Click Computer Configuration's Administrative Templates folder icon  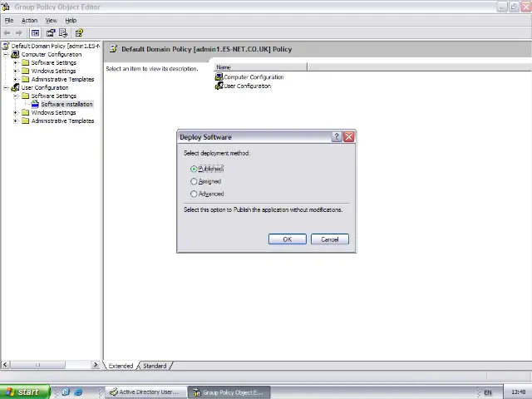pos(26,79)
